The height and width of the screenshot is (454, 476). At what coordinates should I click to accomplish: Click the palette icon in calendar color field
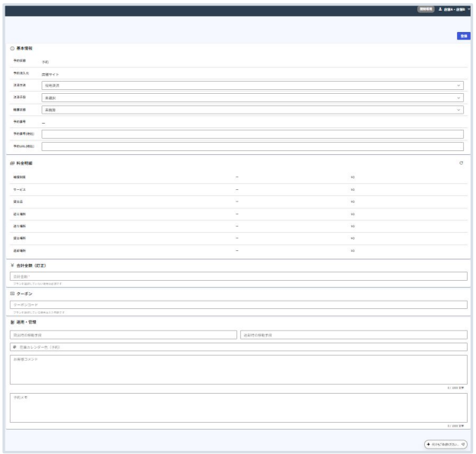tap(14, 347)
